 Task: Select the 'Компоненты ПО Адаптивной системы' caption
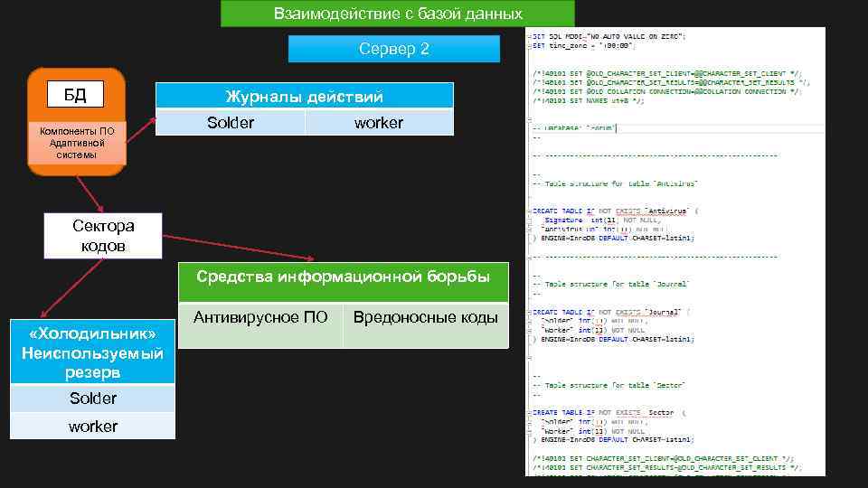coord(77,143)
